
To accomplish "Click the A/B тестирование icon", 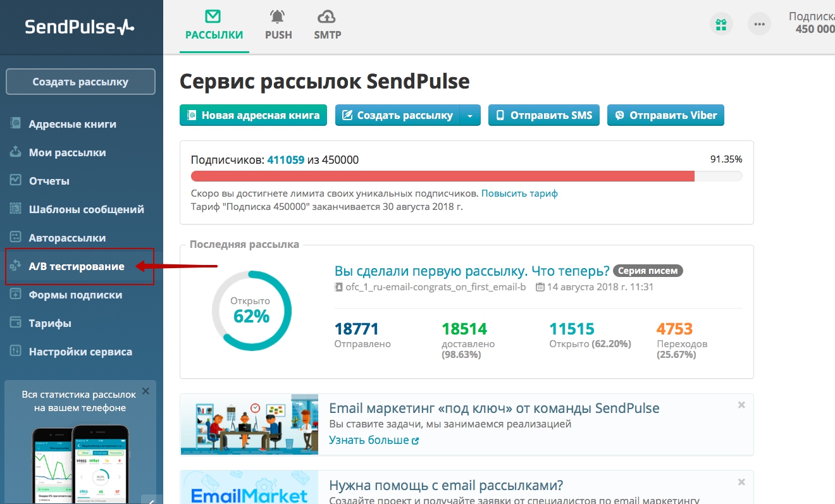I will point(16,266).
